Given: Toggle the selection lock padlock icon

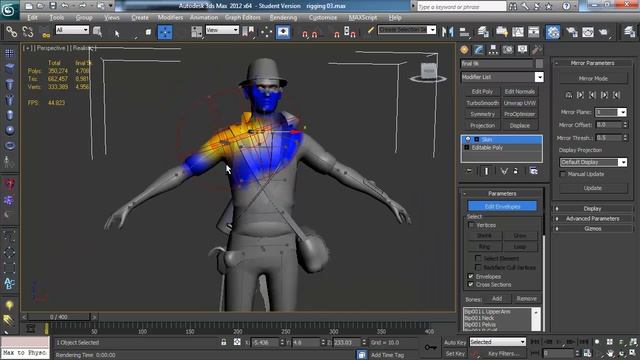Looking at the screenshot, I should [224, 342].
